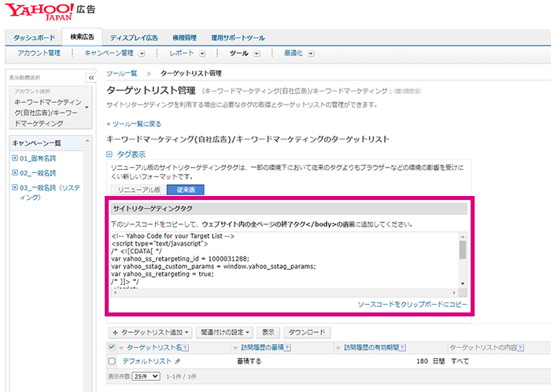Viewport: 551px width, 392px height.
Task: Expand the 03_一般名詞（リステイング） tree node
Action: (15, 187)
